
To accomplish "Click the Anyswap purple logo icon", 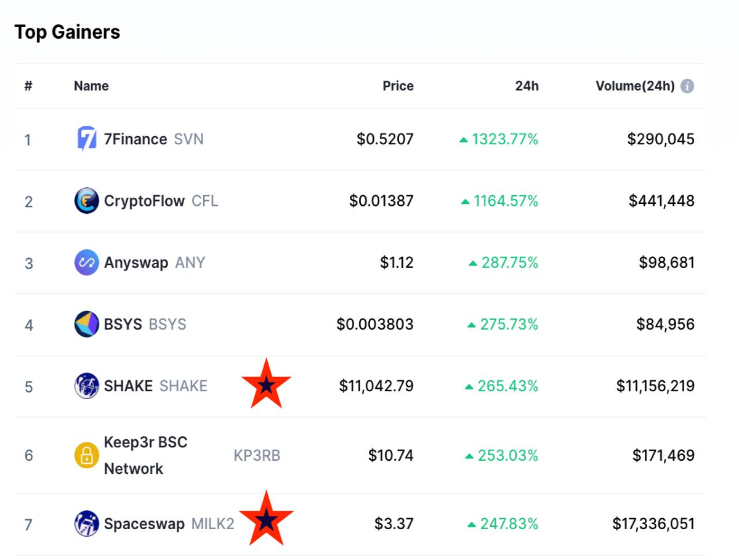I will [86, 262].
